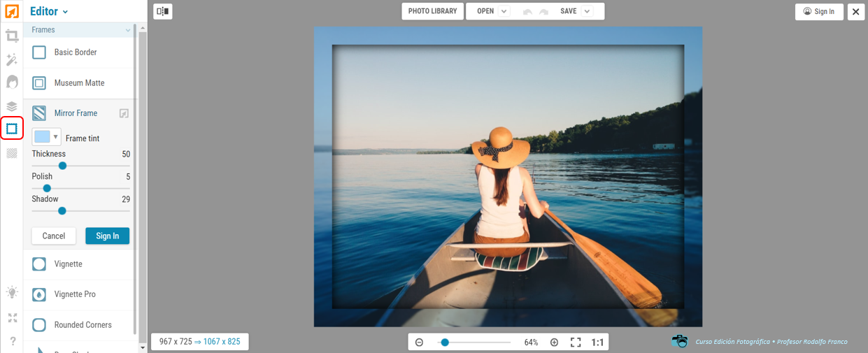Open the Layers tool in sidebar

pyautogui.click(x=12, y=106)
